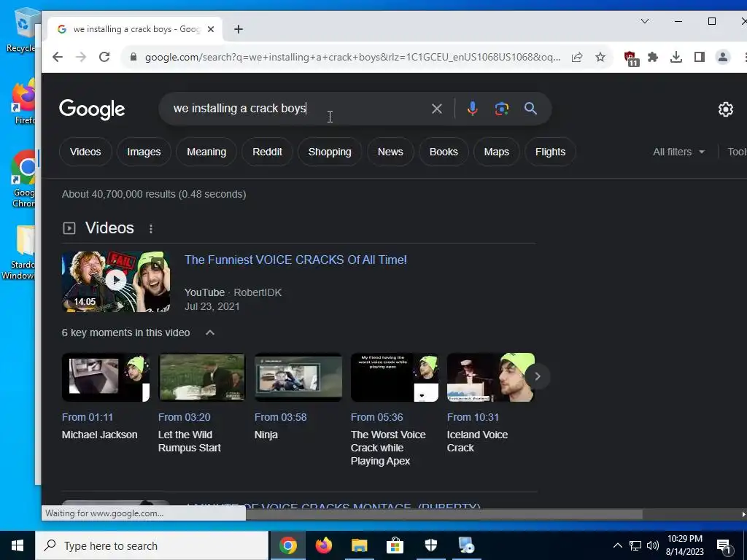This screenshot has width=747, height=560.
Task: Jump to 'From 01:11' timestamp link
Action: click(x=88, y=417)
